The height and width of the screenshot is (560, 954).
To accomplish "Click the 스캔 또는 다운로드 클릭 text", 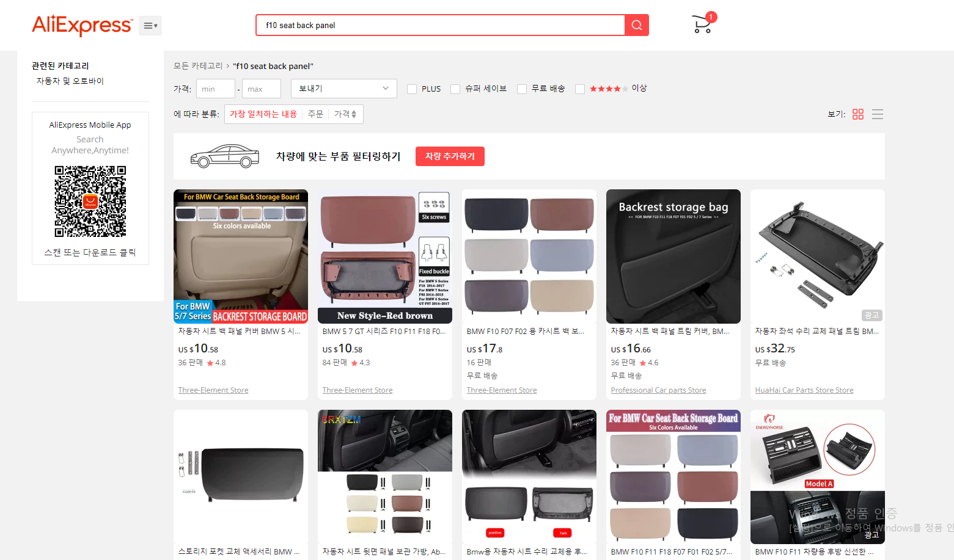I will point(90,252).
